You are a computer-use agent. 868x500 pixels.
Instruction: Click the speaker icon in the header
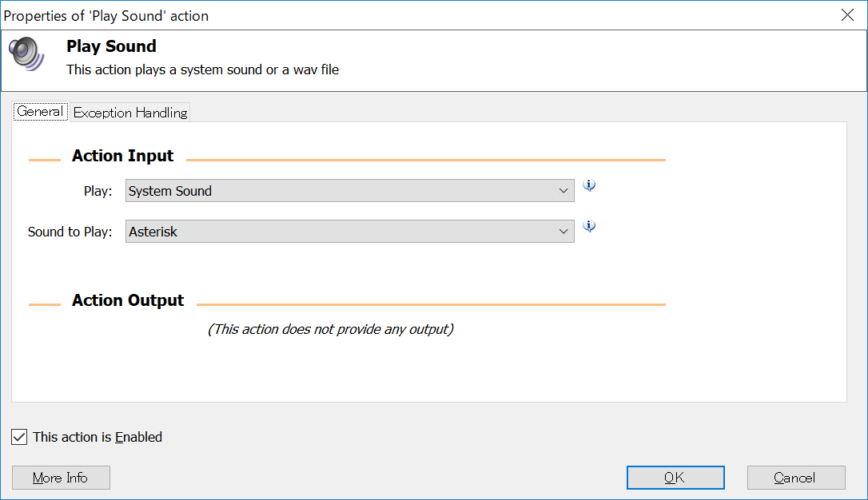pos(28,54)
